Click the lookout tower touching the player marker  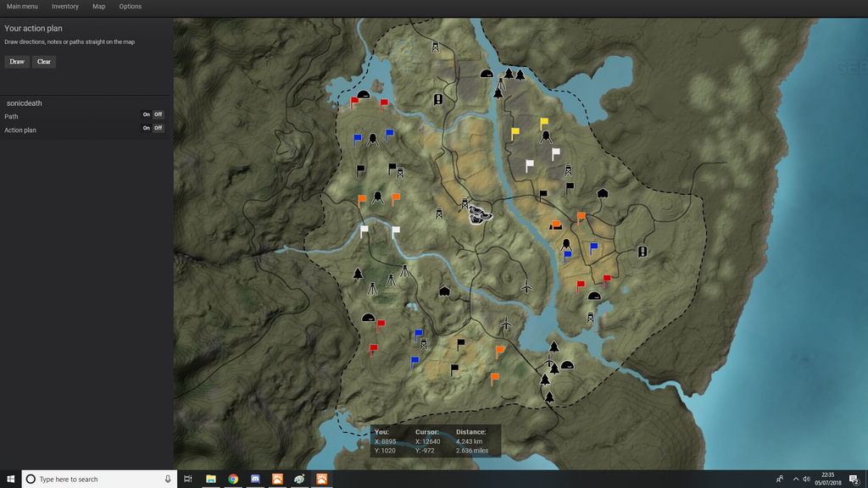tap(465, 203)
